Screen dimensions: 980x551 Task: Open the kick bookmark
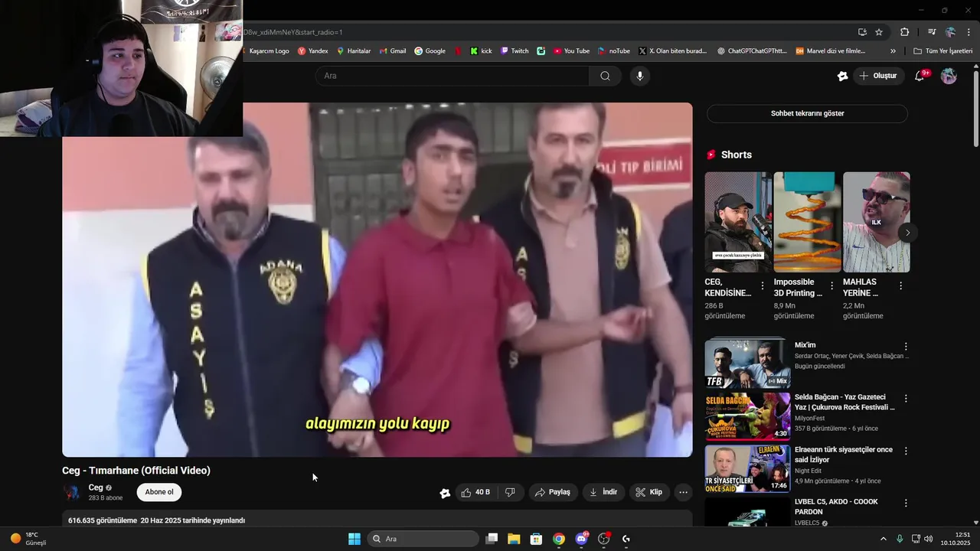click(481, 51)
